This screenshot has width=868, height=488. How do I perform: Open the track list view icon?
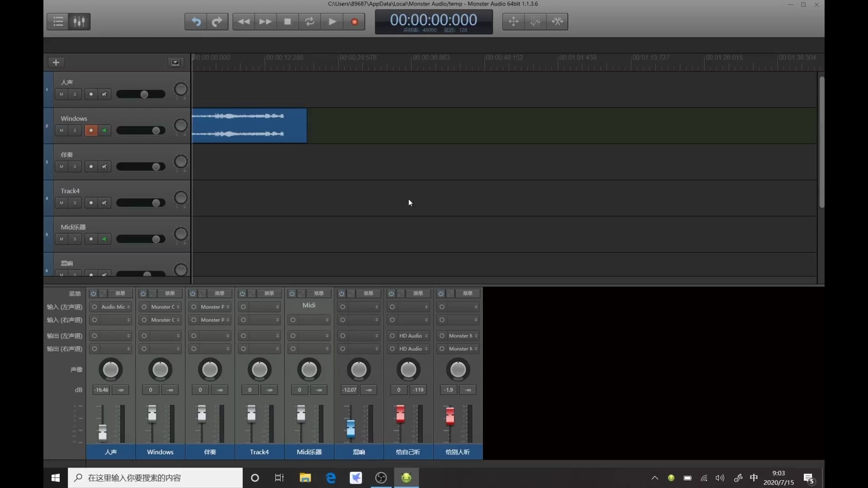[x=58, y=21]
